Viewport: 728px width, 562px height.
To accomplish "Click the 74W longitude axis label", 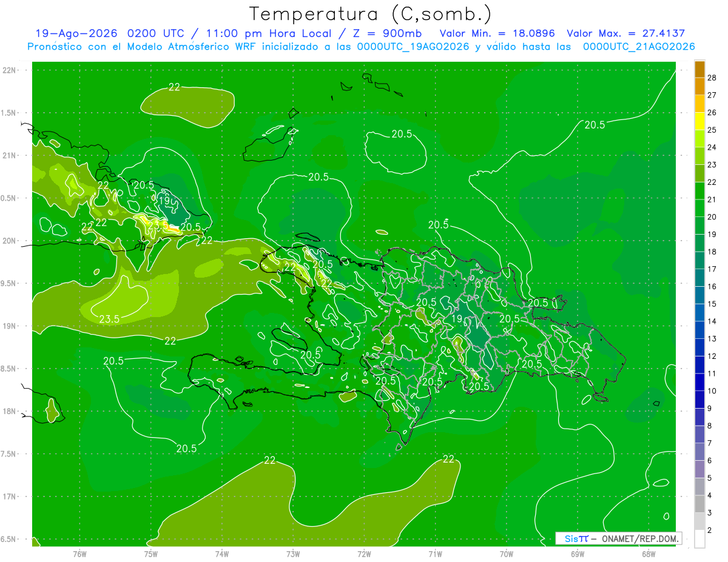I will coord(222,554).
